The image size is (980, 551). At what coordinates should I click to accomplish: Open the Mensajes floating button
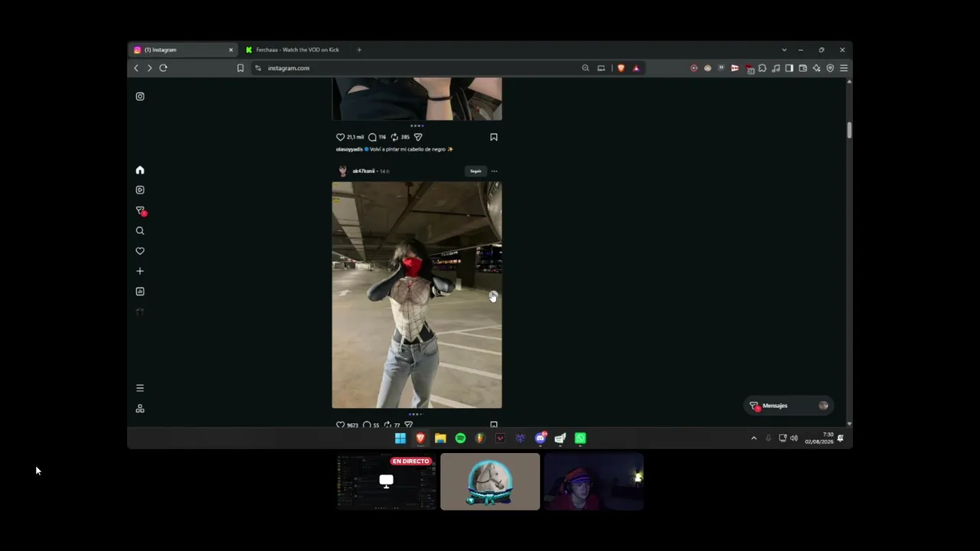point(789,406)
